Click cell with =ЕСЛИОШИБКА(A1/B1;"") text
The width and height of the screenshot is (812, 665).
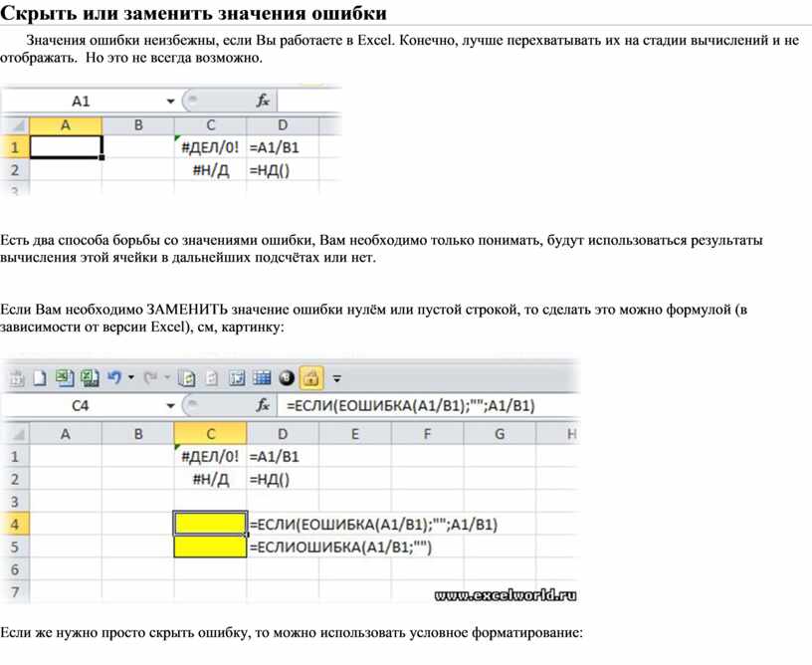[x=340, y=547]
